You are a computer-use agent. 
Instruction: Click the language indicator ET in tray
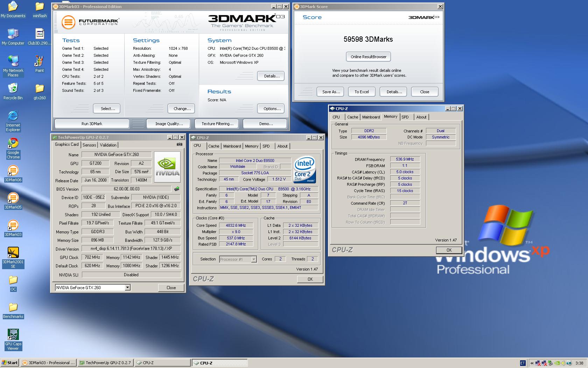tap(523, 363)
